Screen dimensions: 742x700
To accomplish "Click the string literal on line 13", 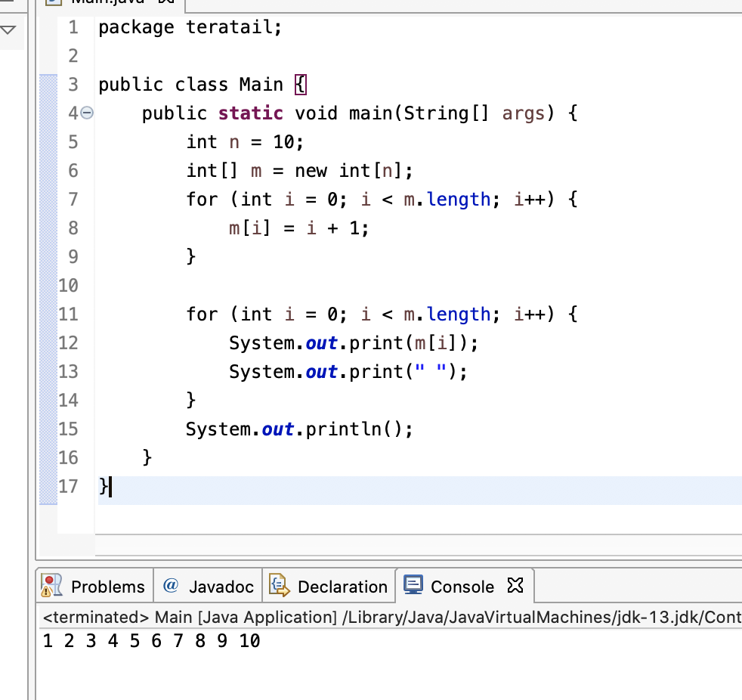I will coord(430,372).
